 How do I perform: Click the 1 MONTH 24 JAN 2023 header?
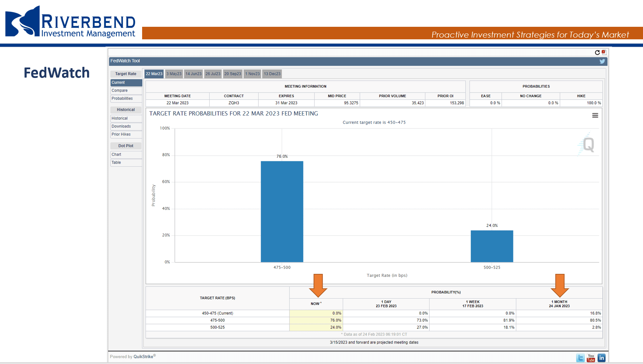click(x=559, y=304)
